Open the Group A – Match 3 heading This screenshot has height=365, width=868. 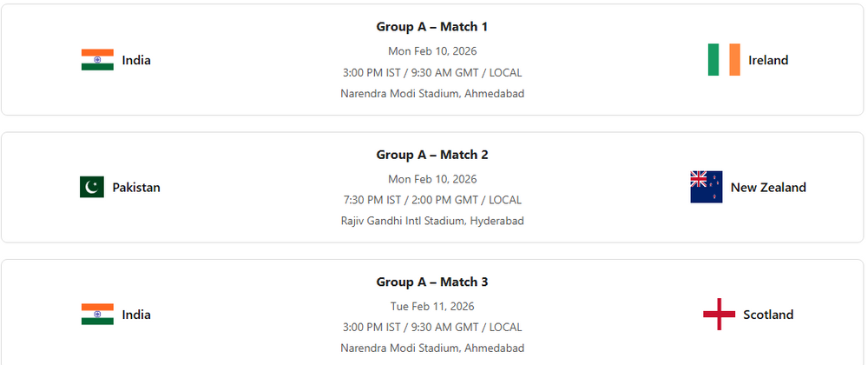432,282
